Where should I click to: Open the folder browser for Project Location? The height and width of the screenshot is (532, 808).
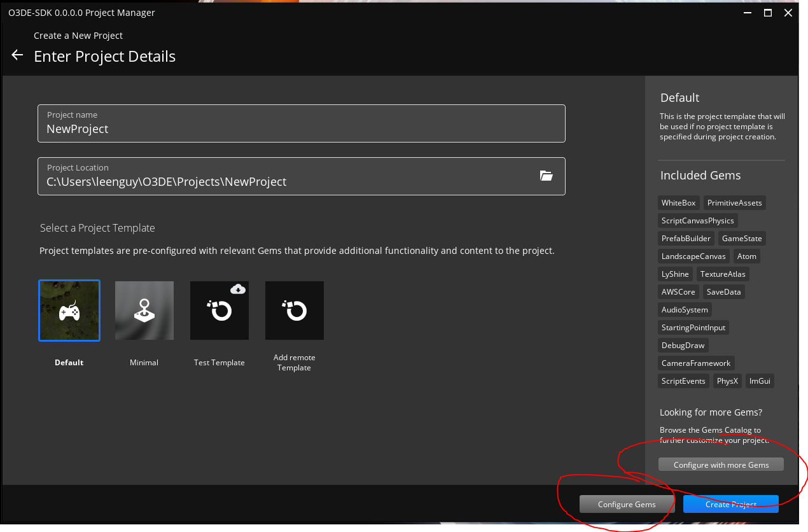tap(547, 176)
